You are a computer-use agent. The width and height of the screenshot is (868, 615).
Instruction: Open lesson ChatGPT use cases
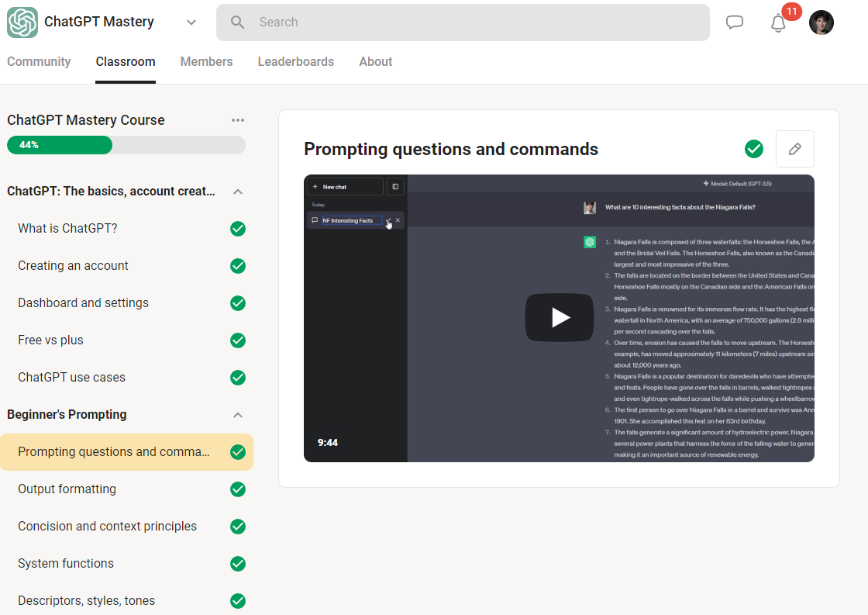(x=71, y=377)
